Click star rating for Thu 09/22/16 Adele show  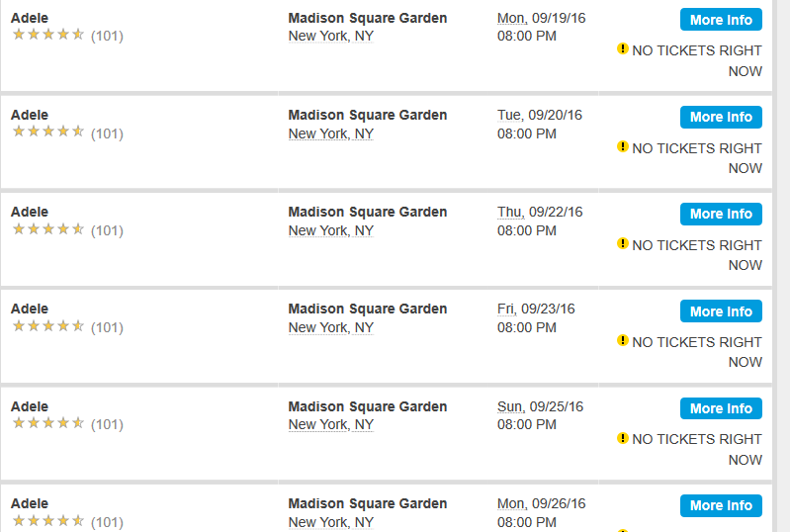coord(48,229)
